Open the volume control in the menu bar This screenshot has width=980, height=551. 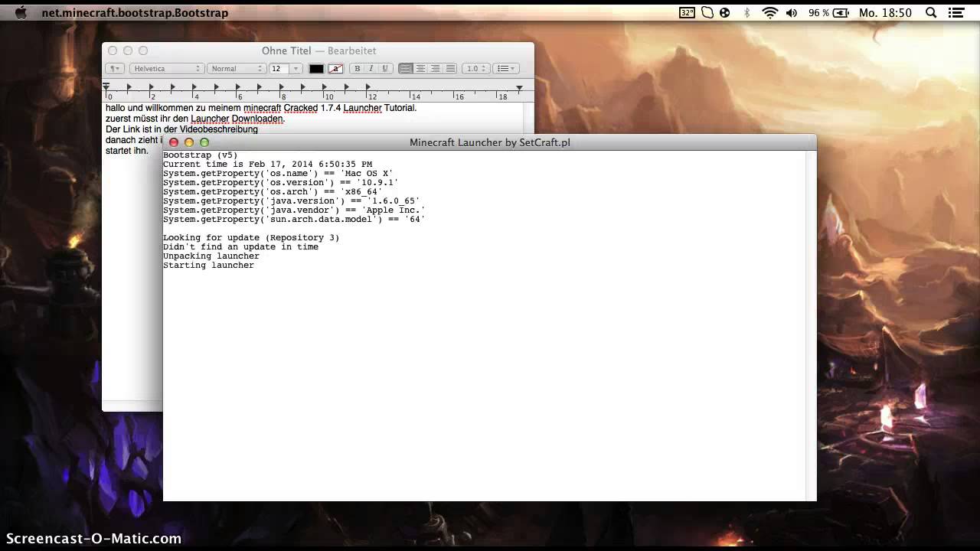tap(792, 13)
